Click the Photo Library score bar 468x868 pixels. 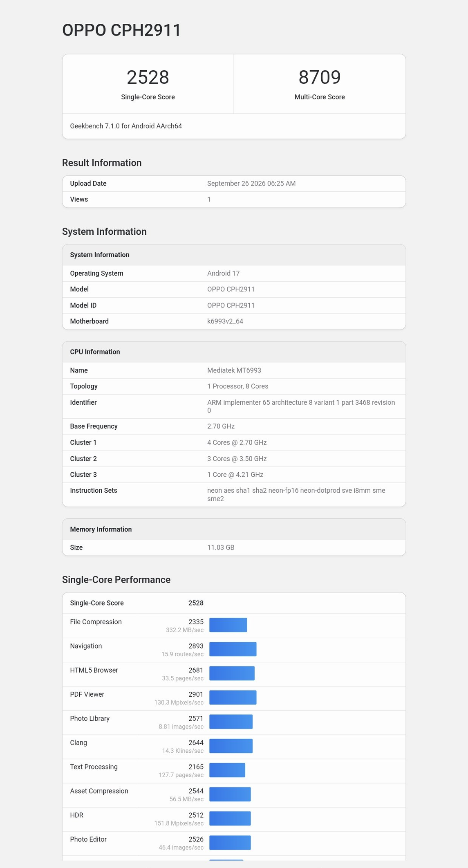tap(231, 722)
